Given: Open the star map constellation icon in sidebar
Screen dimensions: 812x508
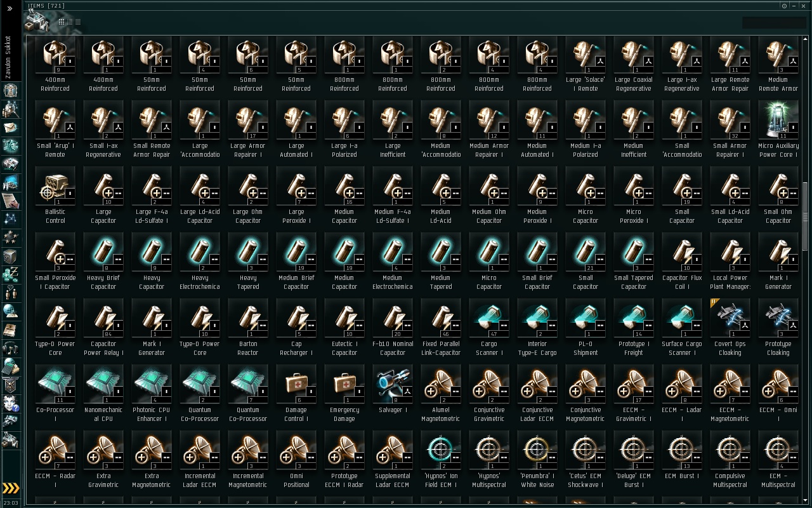Looking at the screenshot, I should point(10,219).
